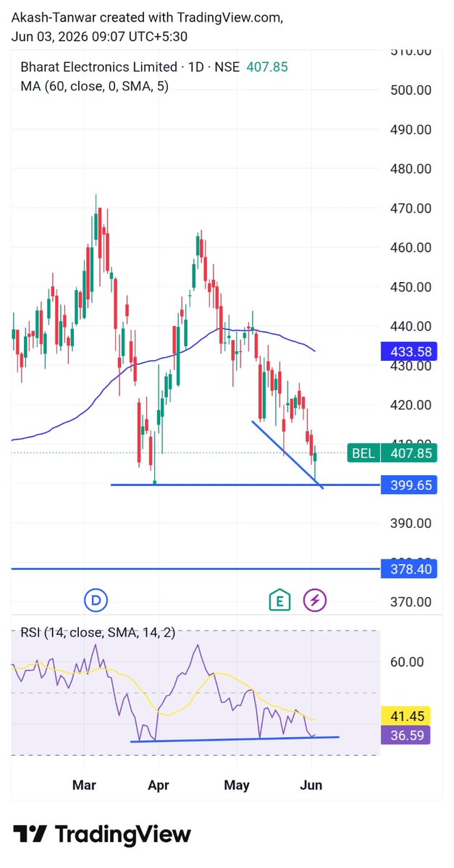The image size is (454, 868).
Task: Click the 420.00 price axis label
Action: tap(411, 405)
